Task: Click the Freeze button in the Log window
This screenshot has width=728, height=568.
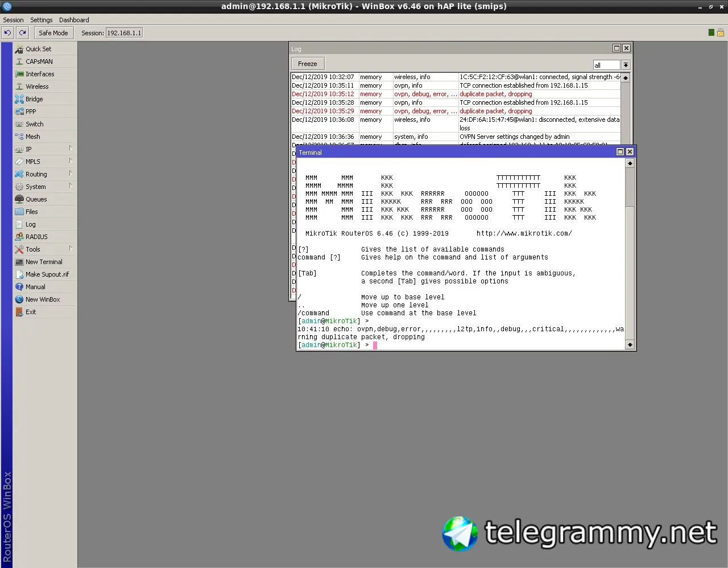Action: (308, 64)
